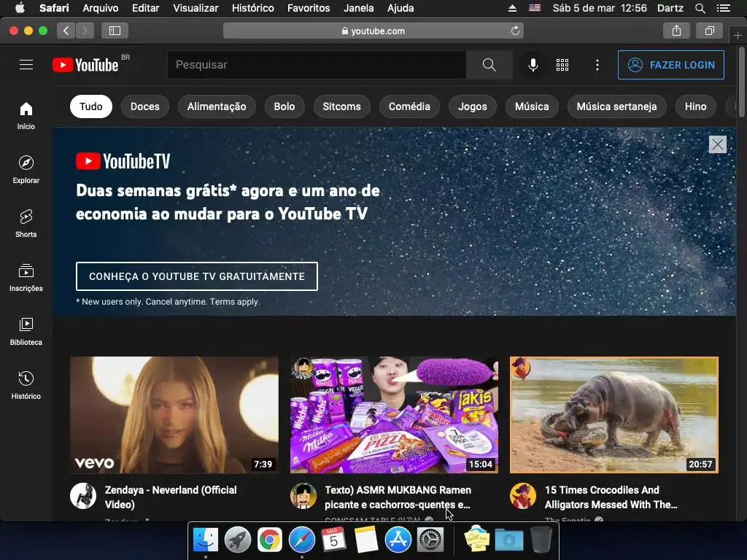The width and height of the screenshot is (747, 560).
Task: Open the Visualizar menu
Action: pos(196,8)
